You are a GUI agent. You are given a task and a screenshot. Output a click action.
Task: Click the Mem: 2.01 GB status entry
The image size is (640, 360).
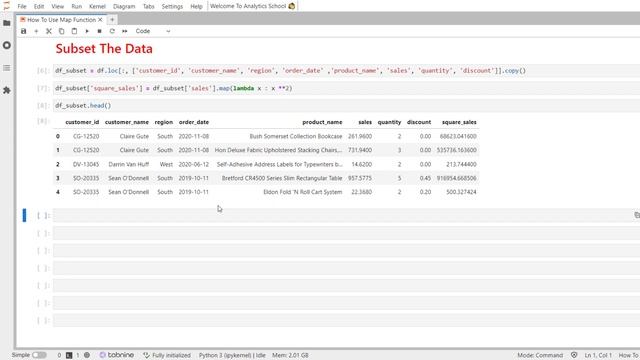point(290,356)
